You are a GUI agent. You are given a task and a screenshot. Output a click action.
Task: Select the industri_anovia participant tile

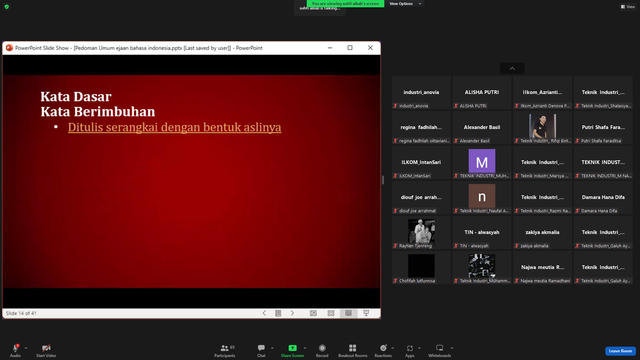(421, 93)
